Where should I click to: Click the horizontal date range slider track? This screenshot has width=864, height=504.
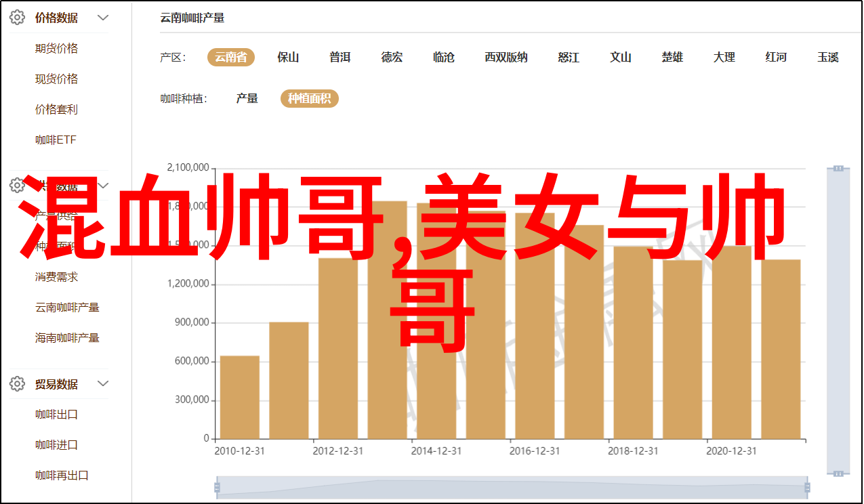tap(512, 487)
